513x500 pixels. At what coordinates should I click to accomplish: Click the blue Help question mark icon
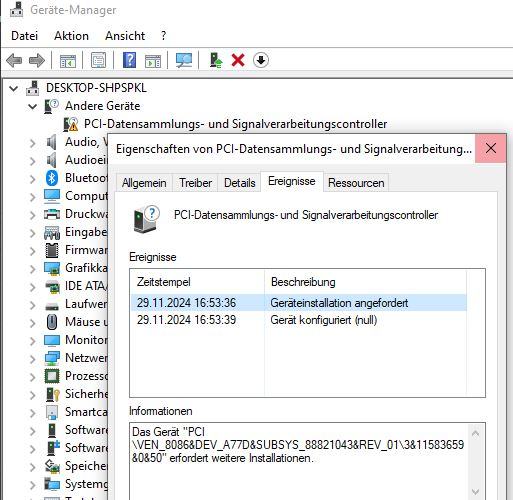click(x=129, y=60)
